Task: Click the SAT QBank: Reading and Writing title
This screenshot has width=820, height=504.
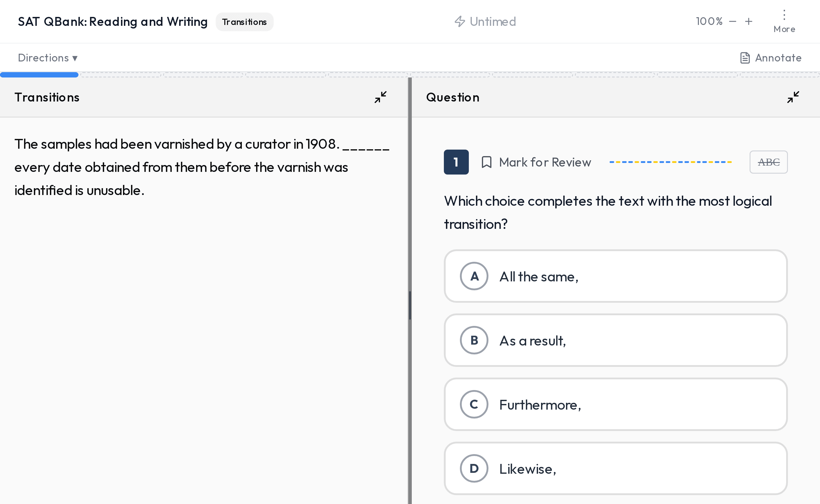Action: point(113,22)
